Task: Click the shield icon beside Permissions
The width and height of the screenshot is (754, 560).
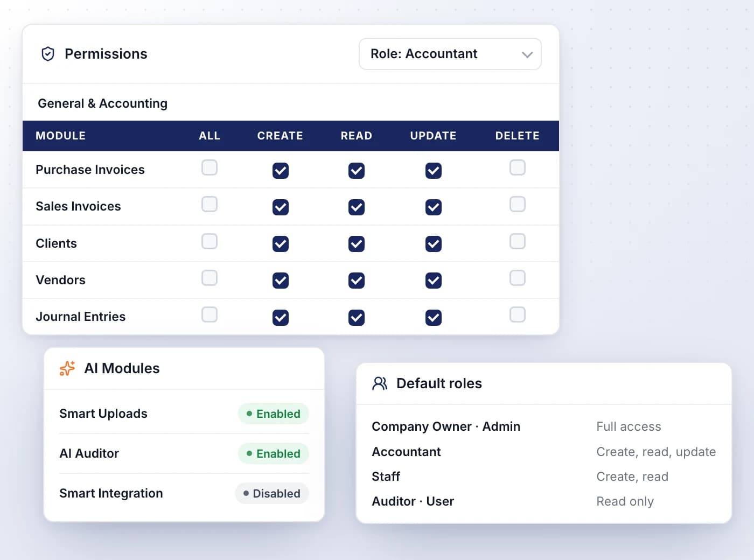Action: tap(48, 54)
